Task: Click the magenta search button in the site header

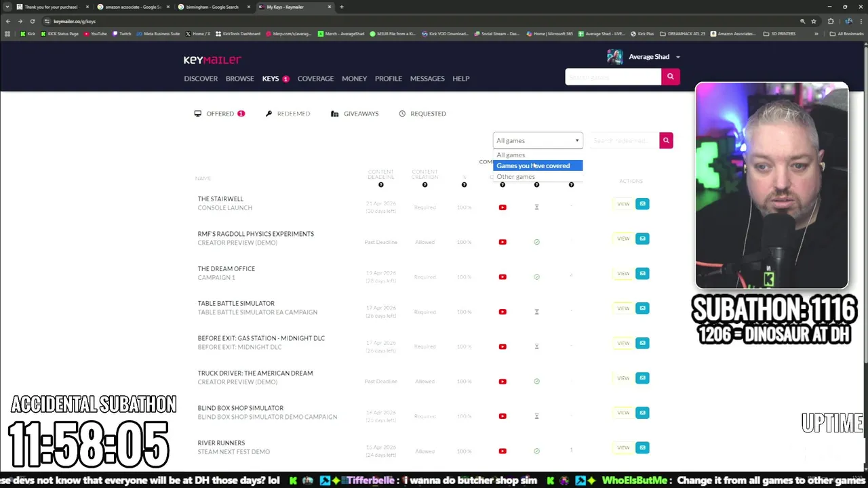Action: tap(671, 77)
